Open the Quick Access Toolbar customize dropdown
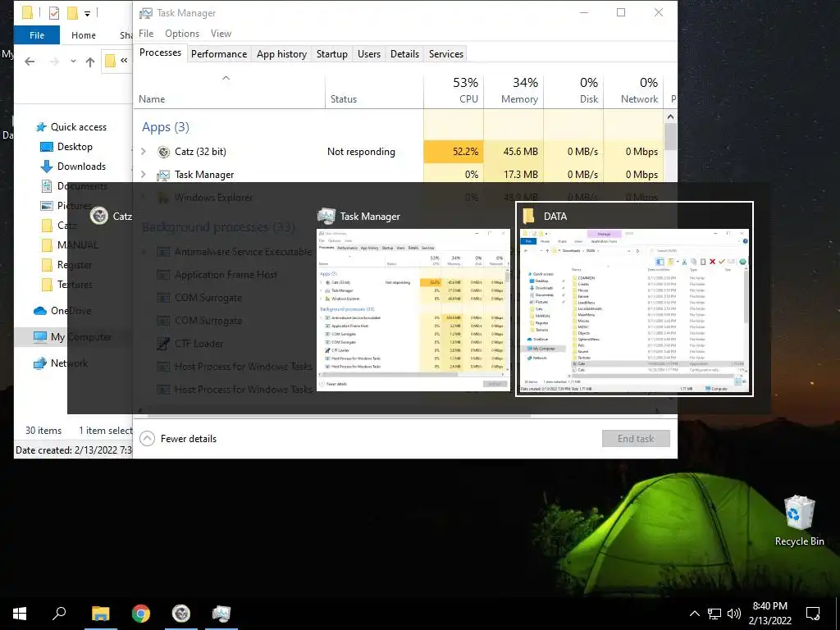This screenshot has height=630, width=840. (x=87, y=13)
